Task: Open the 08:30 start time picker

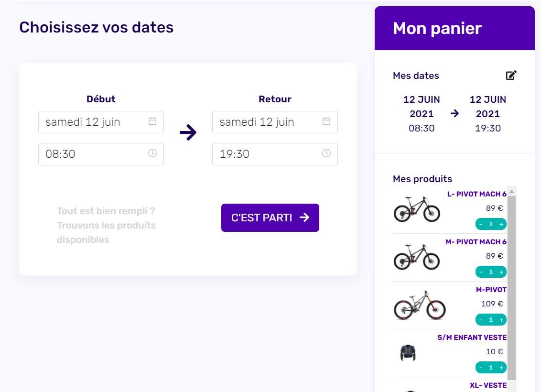Action: (x=101, y=154)
